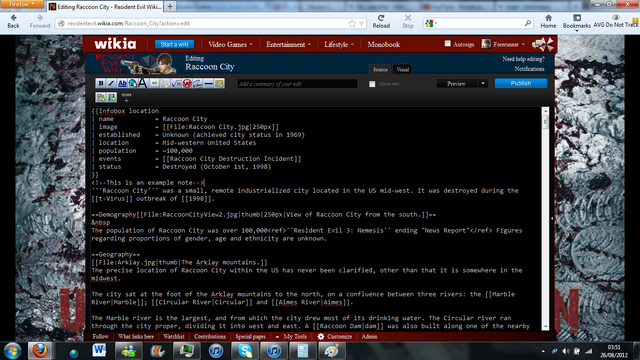Show hidden system tray icons
The height and width of the screenshot is (360, 640).
(x=543, y=351)
